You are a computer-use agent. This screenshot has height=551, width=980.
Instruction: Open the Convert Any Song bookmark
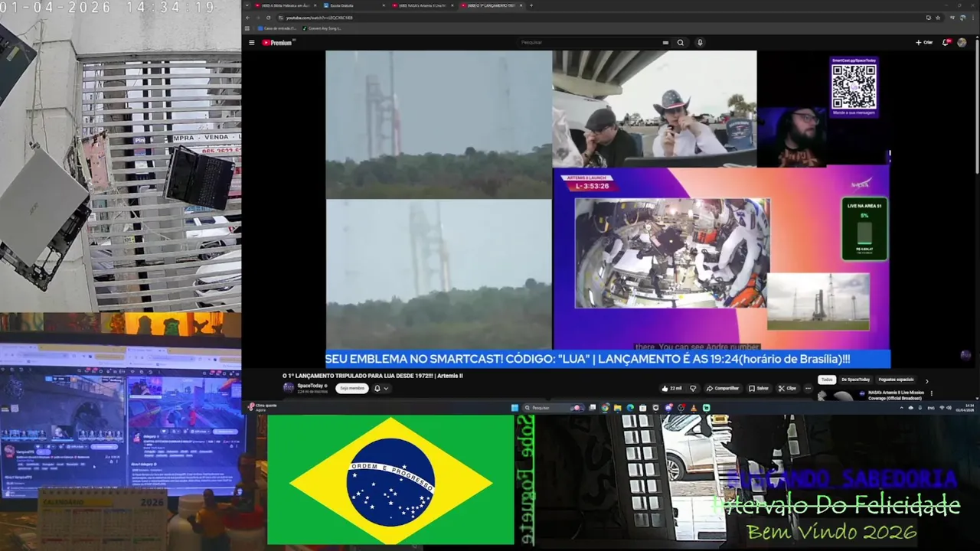coord(322,28)
